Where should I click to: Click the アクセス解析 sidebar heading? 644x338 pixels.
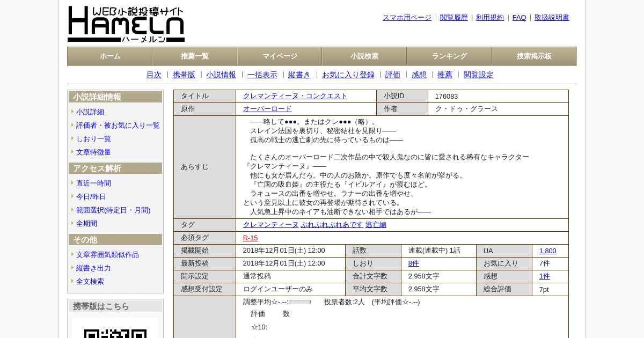(x=115, y=168)
